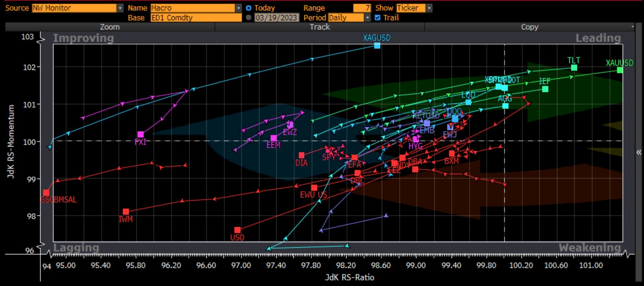Select the EEM magenta square marker
Image resolution: width=644 pixels, height=286 pixels.
pyautogui.click(x=273, y=138)
